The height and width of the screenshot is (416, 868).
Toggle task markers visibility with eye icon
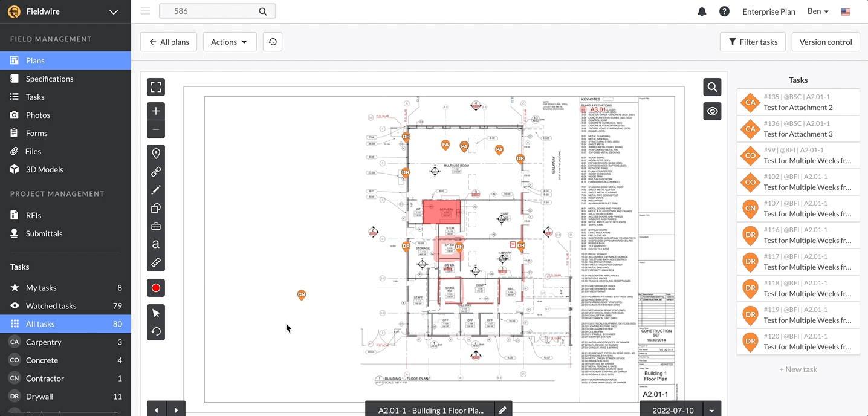tap(711, 111)
